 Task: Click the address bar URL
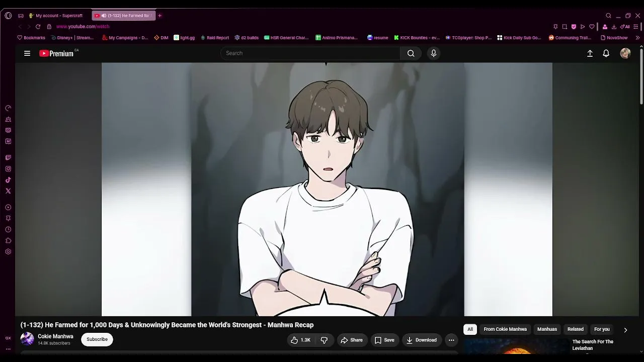tap(83, 27)
